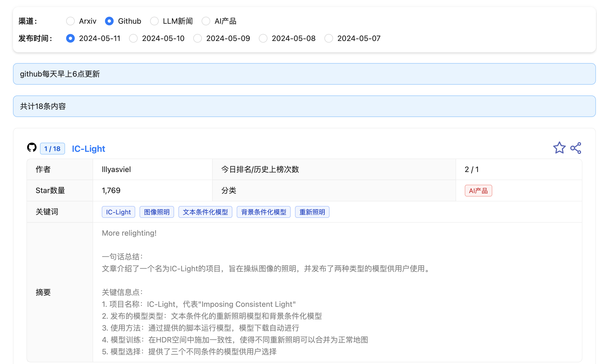
Task: Click the 关键词 label cell
Action: (x=60, y=212)
